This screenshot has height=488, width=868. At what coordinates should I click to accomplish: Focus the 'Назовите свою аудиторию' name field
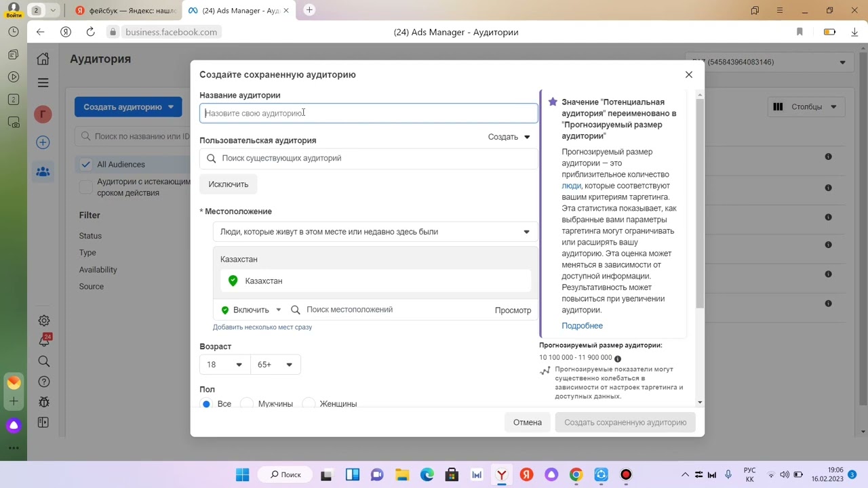pos(369,113)
